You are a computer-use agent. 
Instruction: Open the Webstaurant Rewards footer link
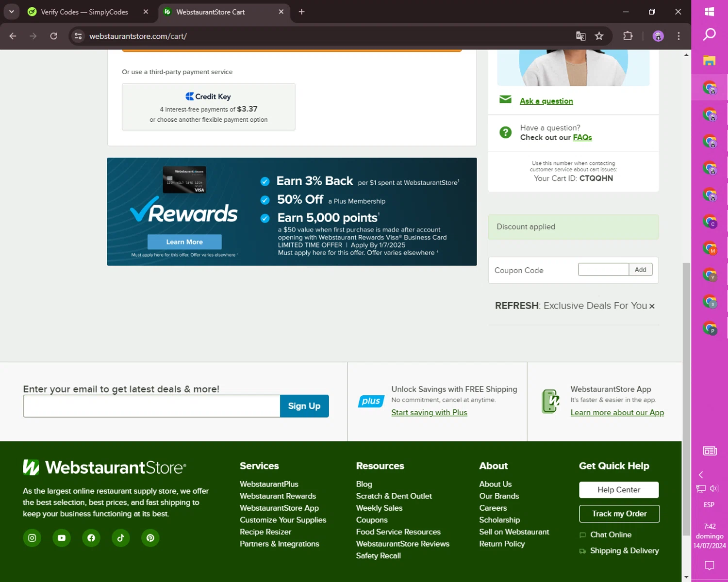pyautogui.click(x=278, y=496)
